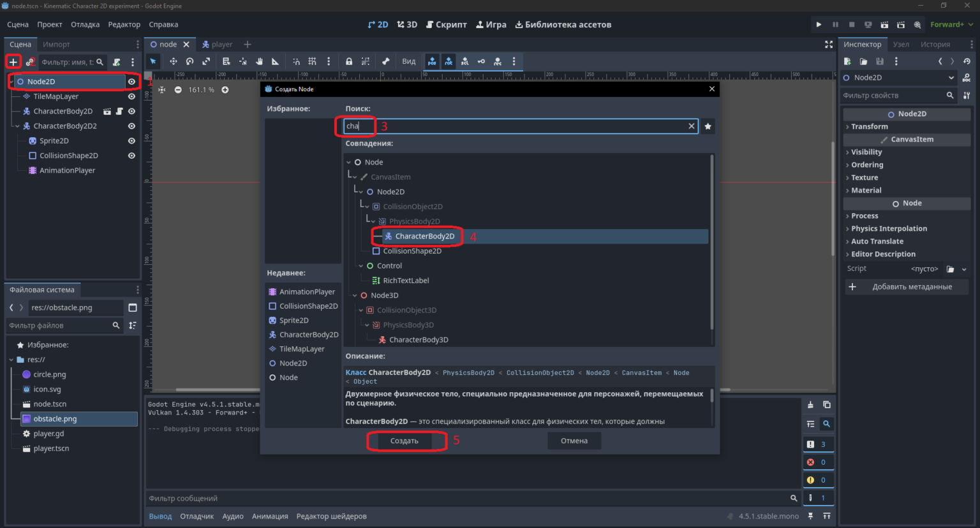Select the Rotate Mode tool
This screenshot has width=980, height=528.
point(189,61)
